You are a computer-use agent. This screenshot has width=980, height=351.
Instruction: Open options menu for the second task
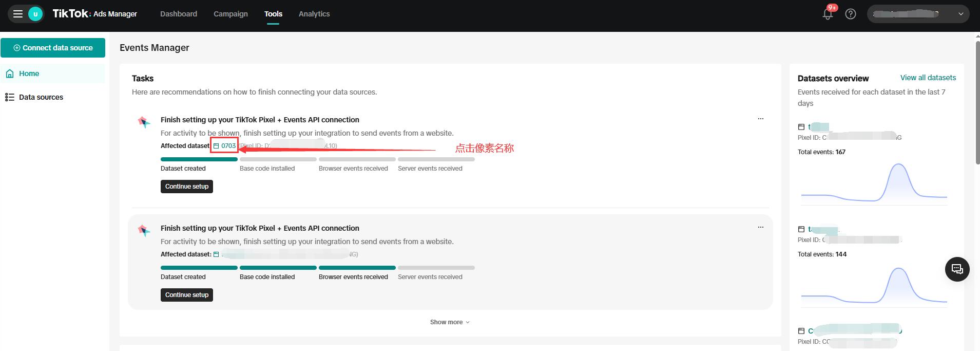click(x=761, y=227)
